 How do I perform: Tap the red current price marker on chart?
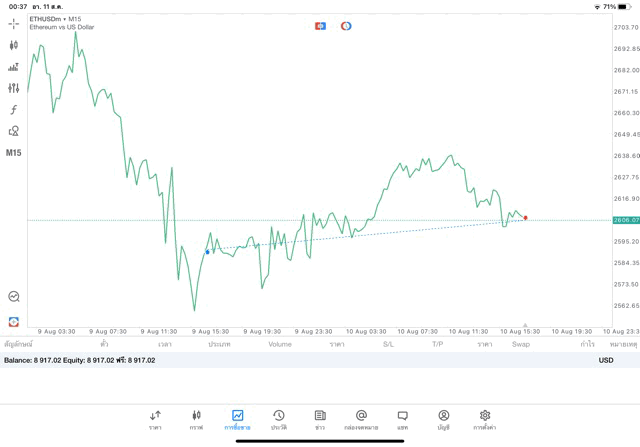tap(525, 218)
